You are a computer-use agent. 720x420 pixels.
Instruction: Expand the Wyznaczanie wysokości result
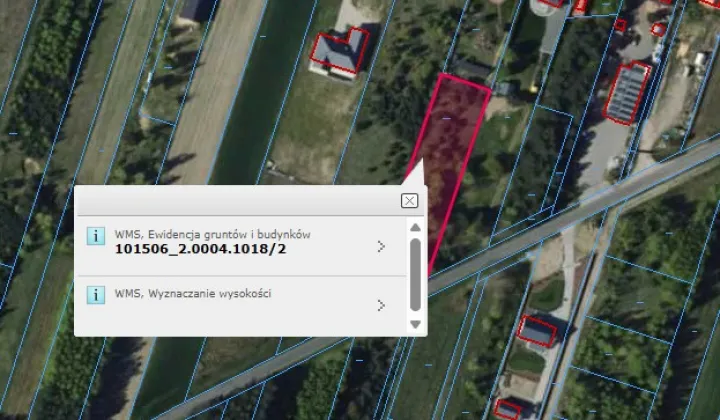pos(381,305)
